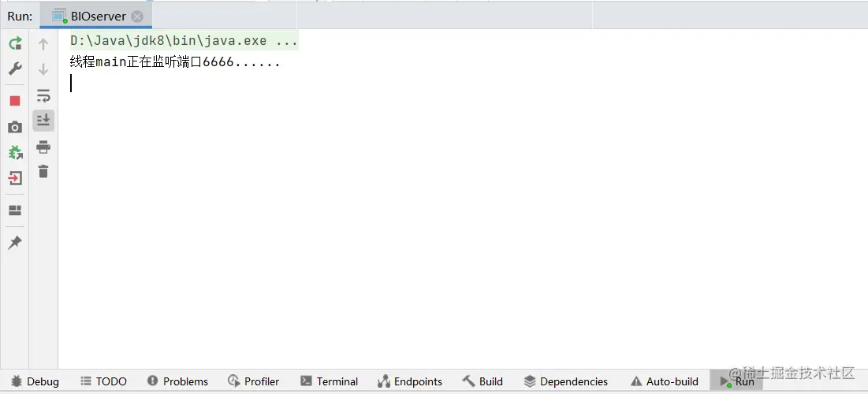Click the Exit icon with red arrow

tap(15, 178)
